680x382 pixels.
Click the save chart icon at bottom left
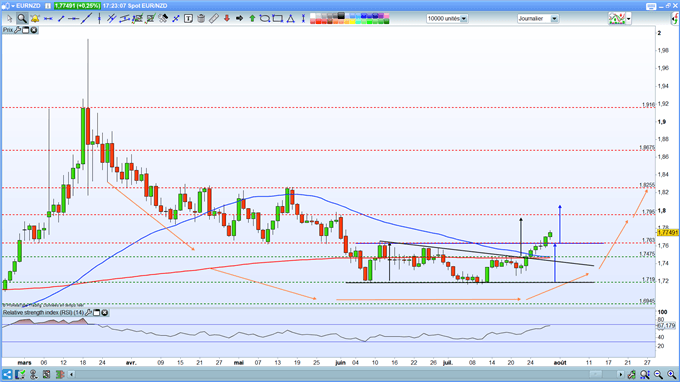[20, 374]
